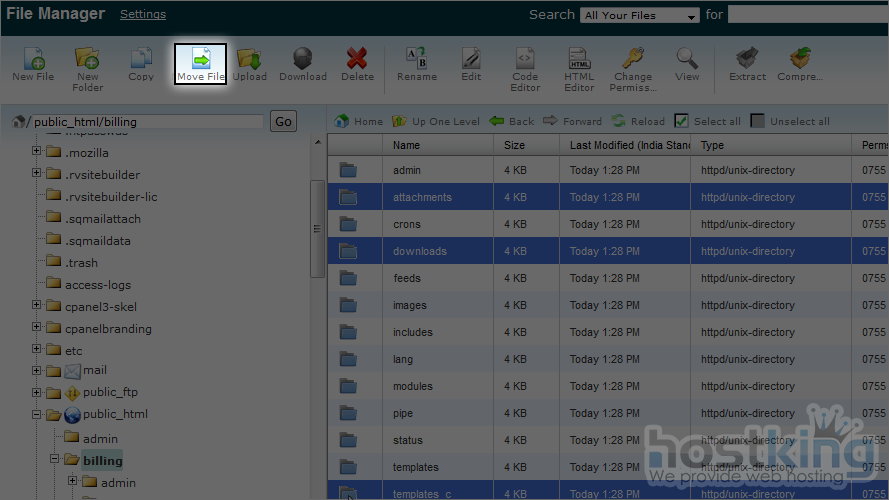Open the All Your Files search dropdown
Image resolution: width=889 pixels, height=500 pixels.
click(x=641, y=15)
